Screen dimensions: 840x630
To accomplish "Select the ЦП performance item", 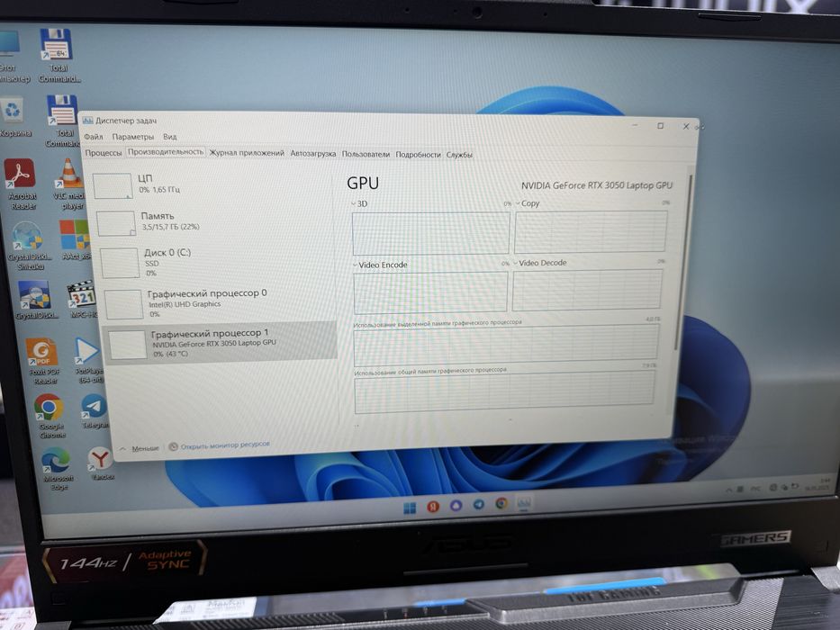I will pyautogui.click(x=214, y=184).
